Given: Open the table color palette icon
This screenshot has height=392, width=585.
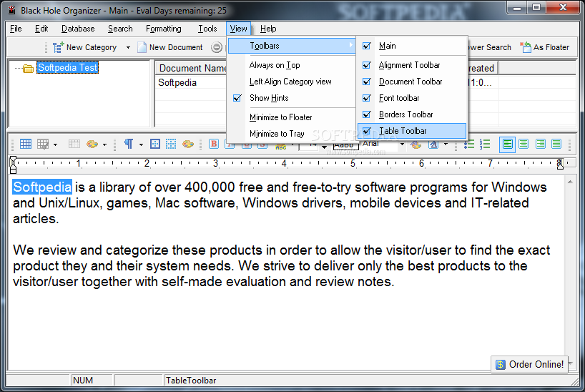Looking at the screenshot, I should point(92,144).
